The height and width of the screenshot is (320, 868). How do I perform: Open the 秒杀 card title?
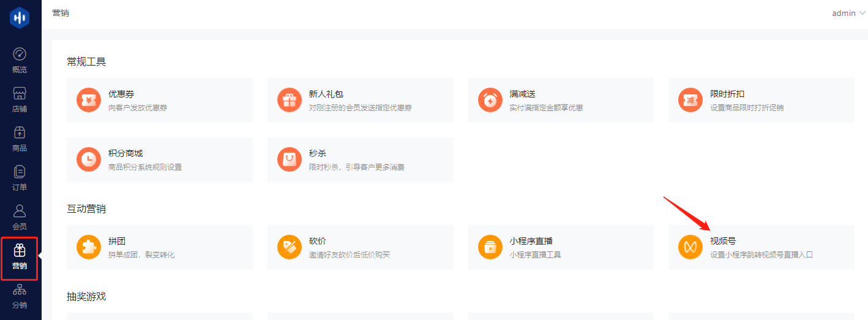[x=318, y=153]
